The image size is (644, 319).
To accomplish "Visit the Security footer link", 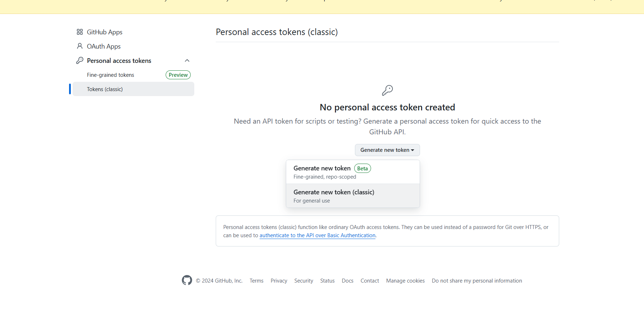I will 303,281.
